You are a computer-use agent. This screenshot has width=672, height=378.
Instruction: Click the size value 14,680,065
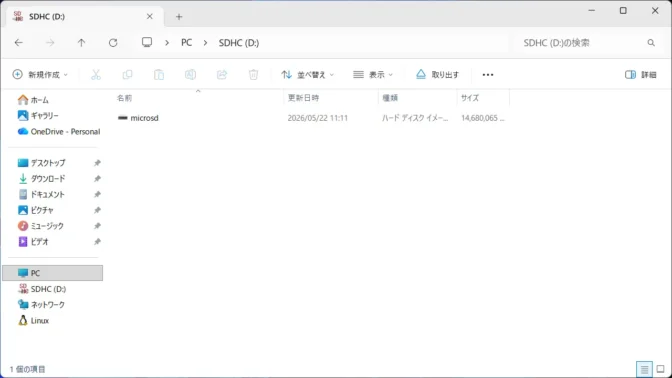click(x=483, y=118)
